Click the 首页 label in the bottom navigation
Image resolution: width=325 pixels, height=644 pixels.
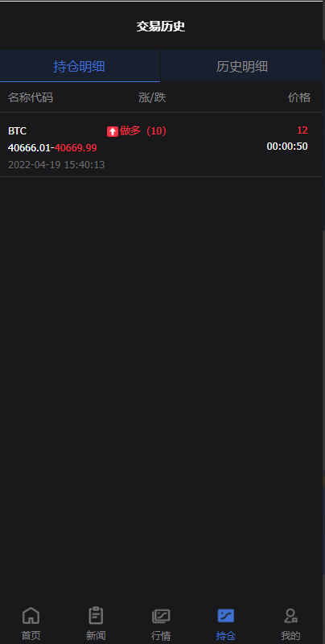click(x=31, y=635)
